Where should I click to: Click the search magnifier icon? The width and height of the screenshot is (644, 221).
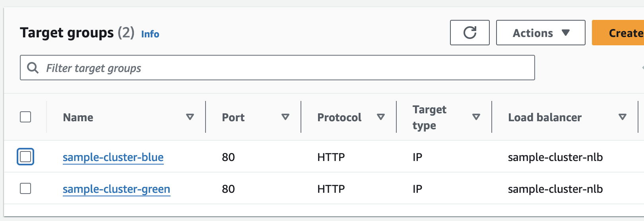pyautogui.click(x=33, y=68)
